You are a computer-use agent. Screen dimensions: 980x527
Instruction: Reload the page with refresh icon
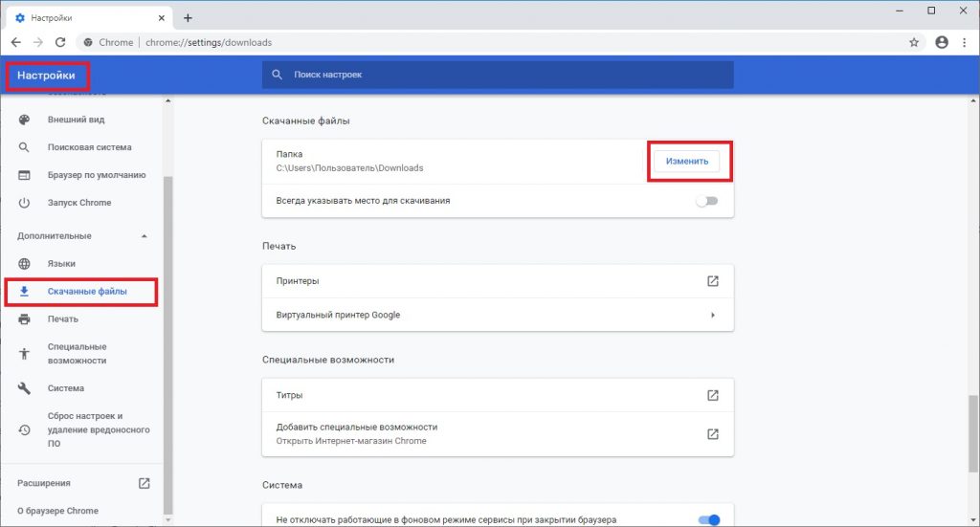pos(60,42)
